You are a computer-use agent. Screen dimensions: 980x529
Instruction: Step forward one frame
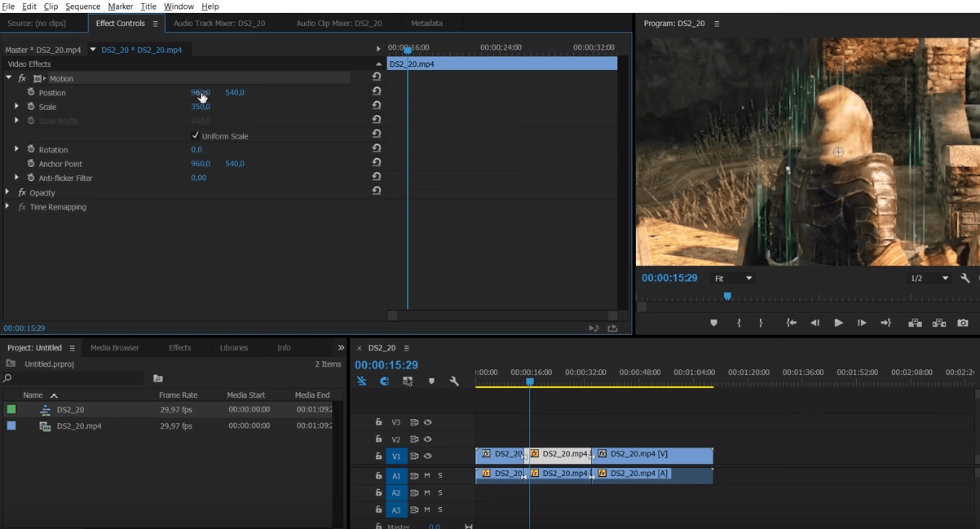(862, 323)
